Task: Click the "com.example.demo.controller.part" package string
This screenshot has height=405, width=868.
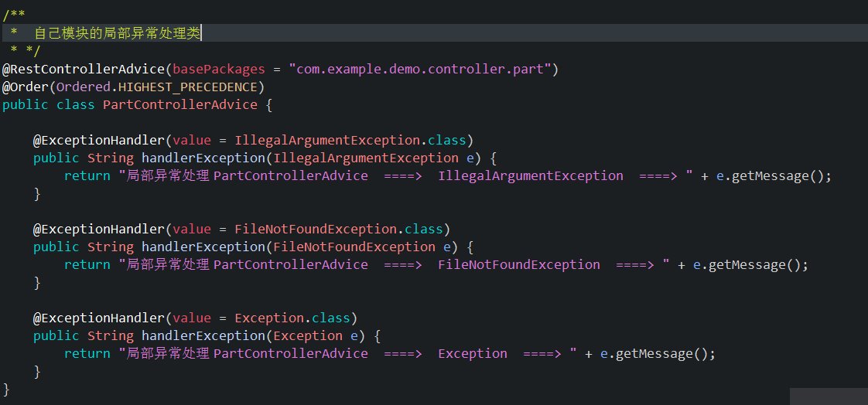Action: click(x=423, y=70)
